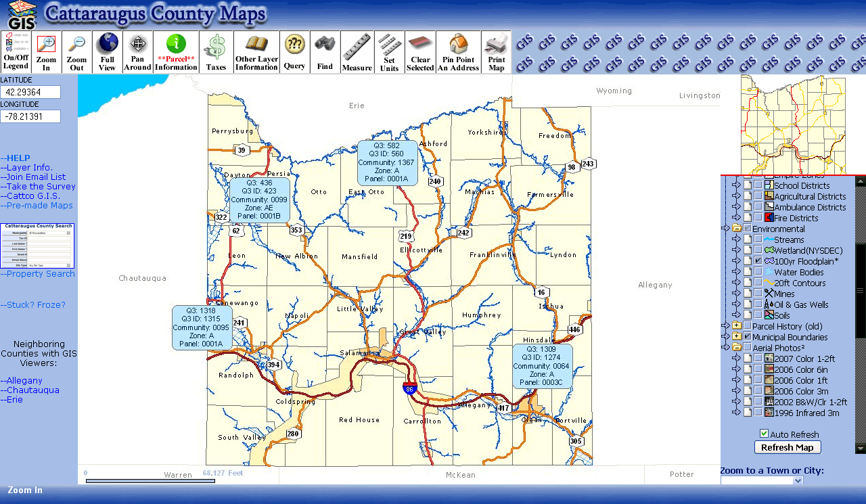The width and height of the screenshot is (866, 504).
Task: Open the Find binoculars tool
Action: pos(325,52)
